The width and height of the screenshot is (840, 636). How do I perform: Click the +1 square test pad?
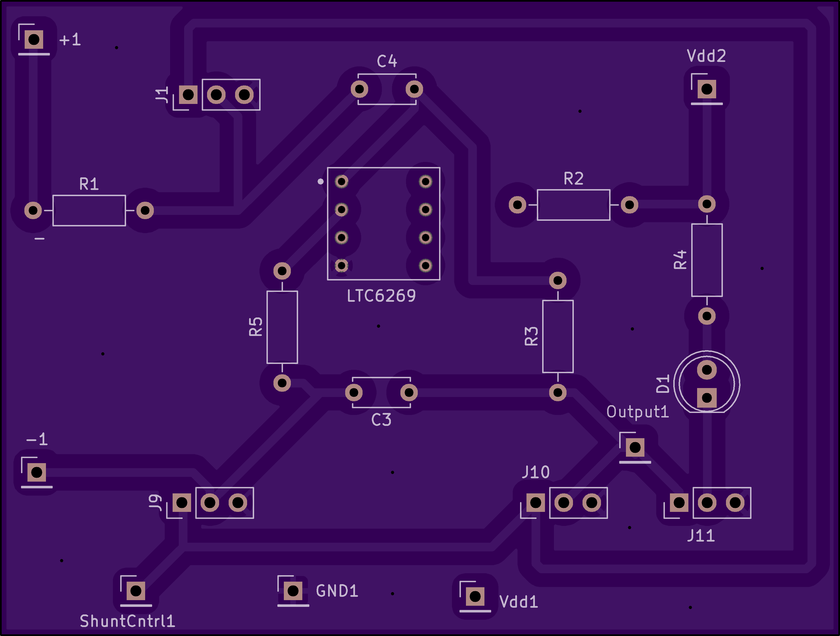tap(34, 39)
